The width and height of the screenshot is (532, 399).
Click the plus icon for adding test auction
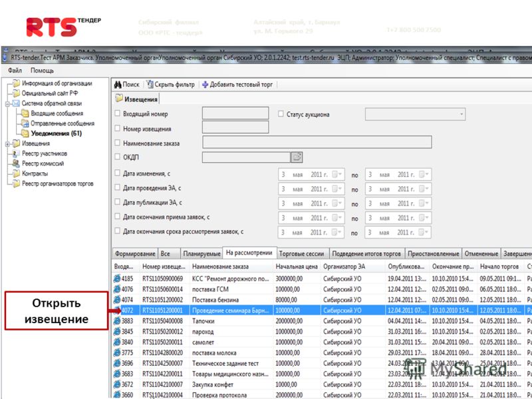205,84
